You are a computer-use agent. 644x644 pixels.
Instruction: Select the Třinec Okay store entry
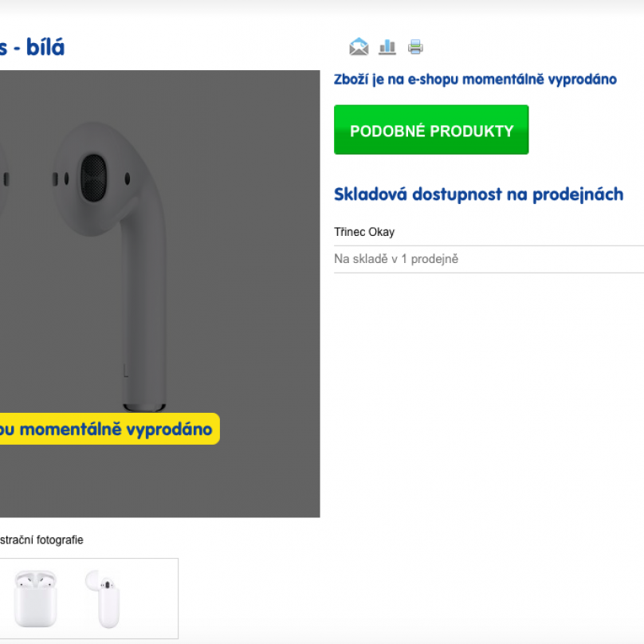coord(364,232)
